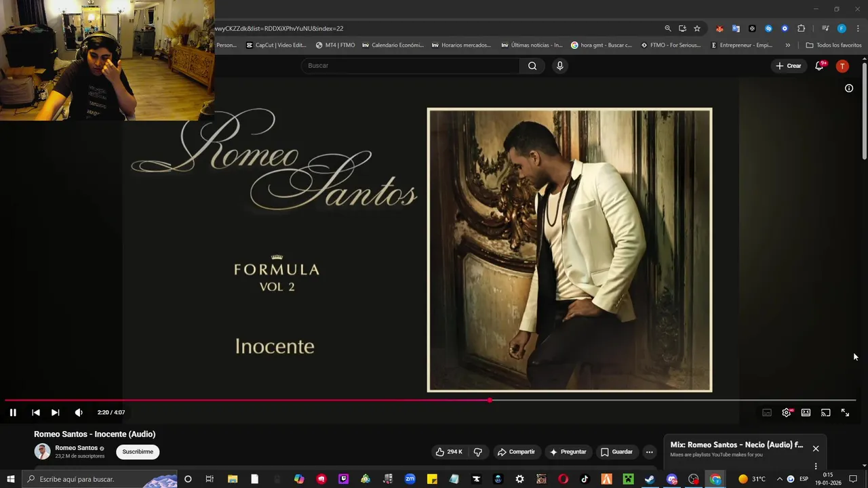This screenshot has width=868, height=488.
Task: Click the YouTube search field
Action: click(410, 66)
